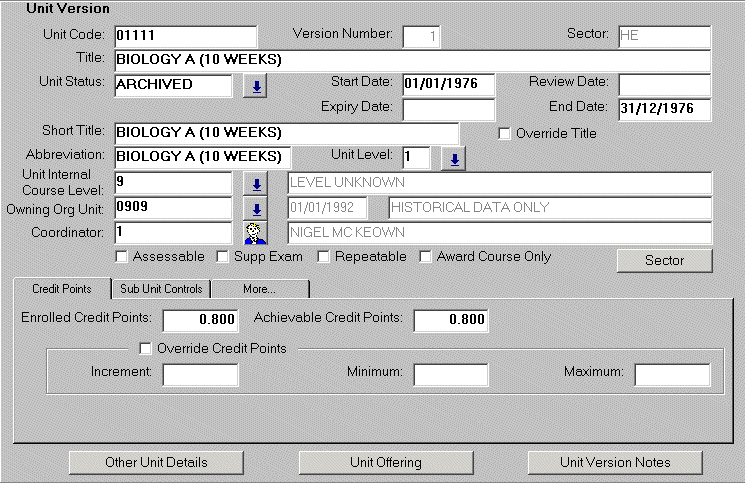745x483 pixels.
Task: Toggle the Override Credit Points checkbox
Action: 146,349
